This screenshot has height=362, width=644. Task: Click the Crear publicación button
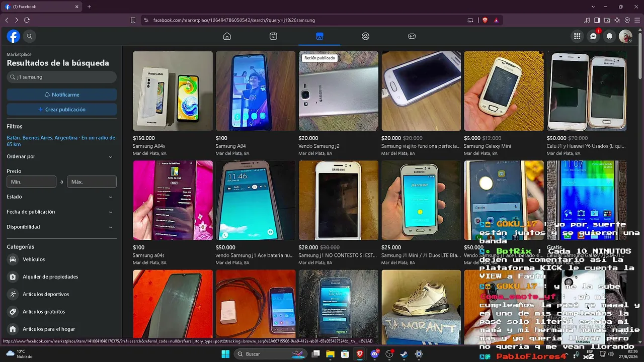(61, 110)
